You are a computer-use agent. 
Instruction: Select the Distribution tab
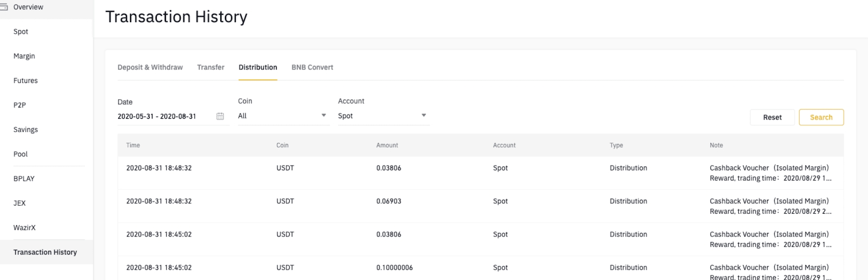point(258,67)
